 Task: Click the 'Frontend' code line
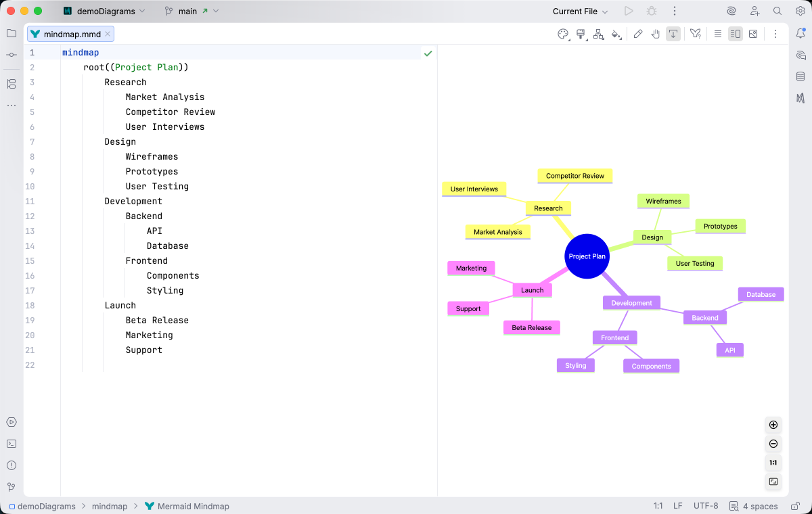click(x=146, y=260)
